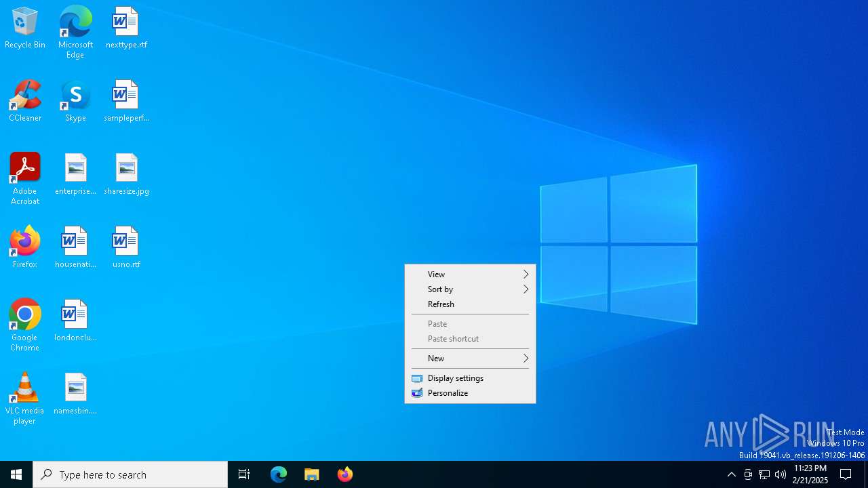
Task: Select the CCleaner desktop shortcut
Action: (x=25, y=101)
